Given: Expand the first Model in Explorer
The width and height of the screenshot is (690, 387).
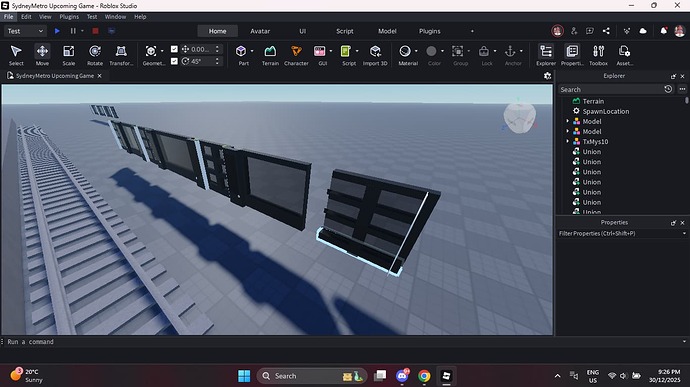Looking at the screenshot, I should pyautogui.click(x=567, y=121).
